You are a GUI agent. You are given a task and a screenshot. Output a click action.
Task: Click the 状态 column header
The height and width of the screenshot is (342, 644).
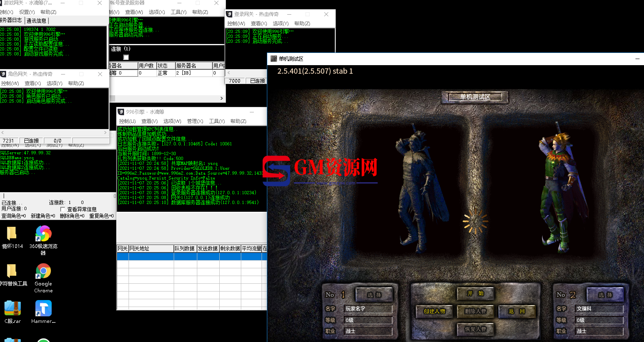166,66
